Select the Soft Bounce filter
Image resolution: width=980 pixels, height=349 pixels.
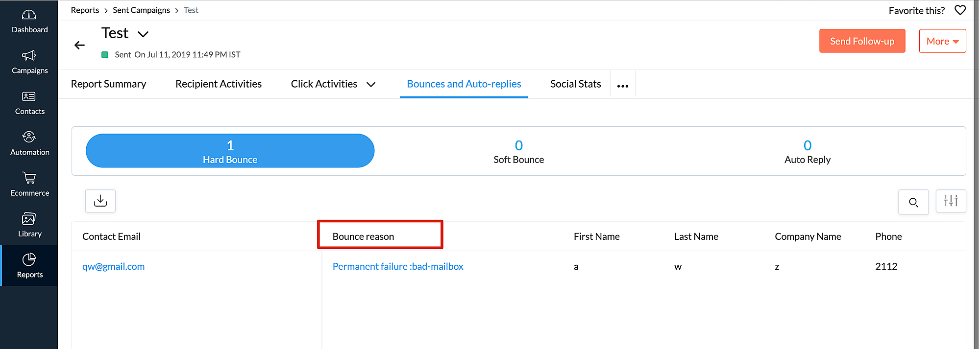pos(518,151)
